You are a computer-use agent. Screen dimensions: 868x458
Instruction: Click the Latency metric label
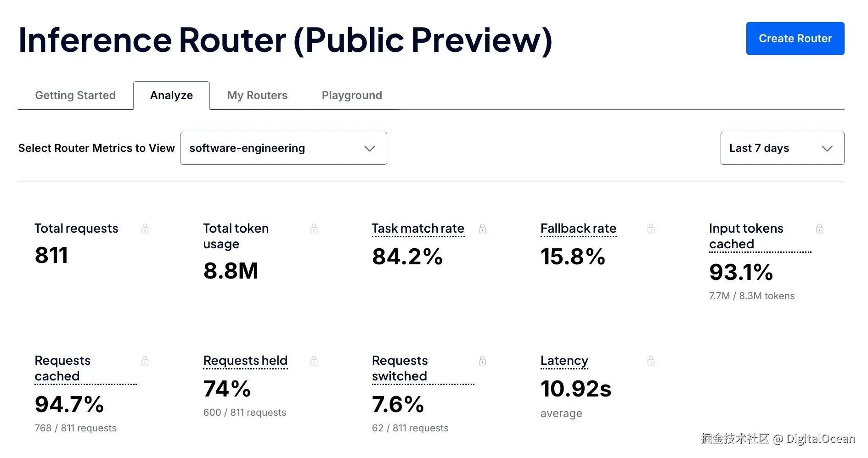coord(564,361)
